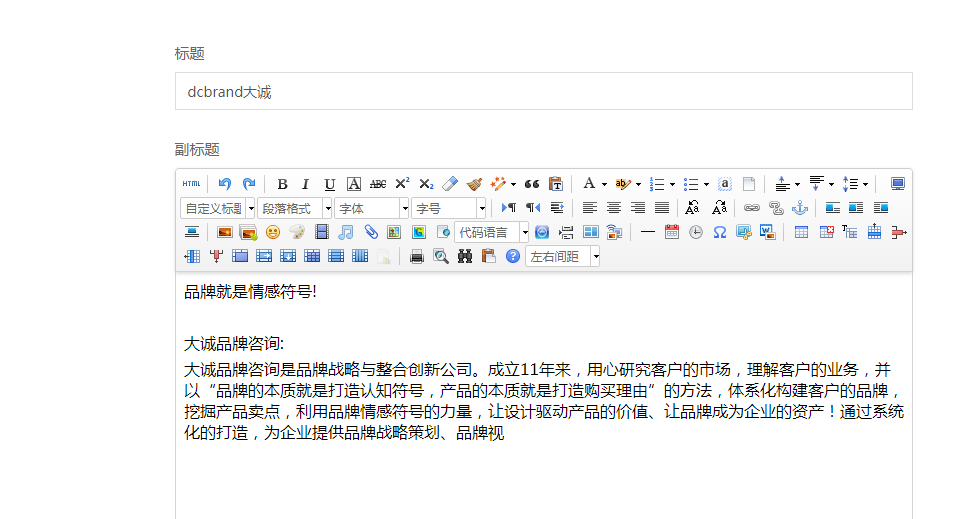This screenshot has width=967, height=519.
Task: Toggle italic formatting
Action: pyautogui.click(x=305, y=184)
